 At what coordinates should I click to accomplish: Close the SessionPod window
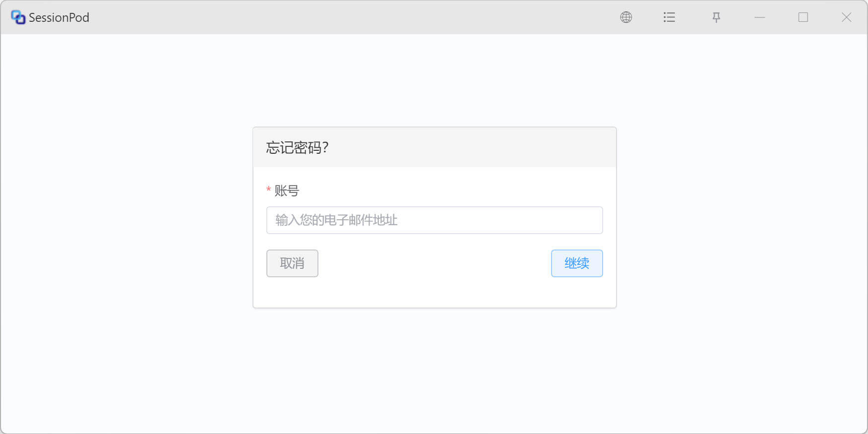(x=847, y=17)
